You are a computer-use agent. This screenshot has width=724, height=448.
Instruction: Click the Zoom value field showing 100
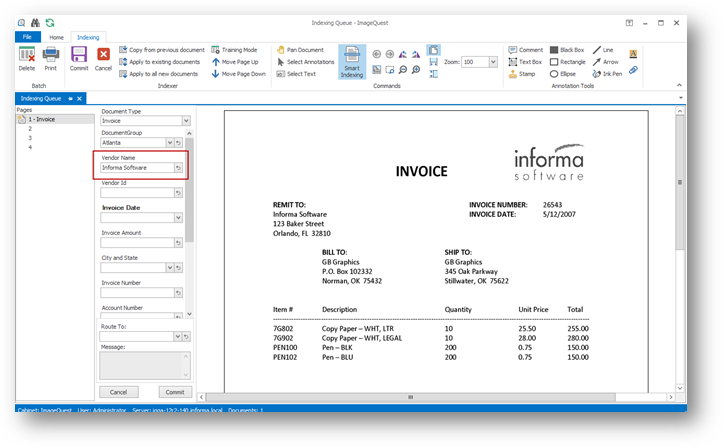click(x=475, y=62)
